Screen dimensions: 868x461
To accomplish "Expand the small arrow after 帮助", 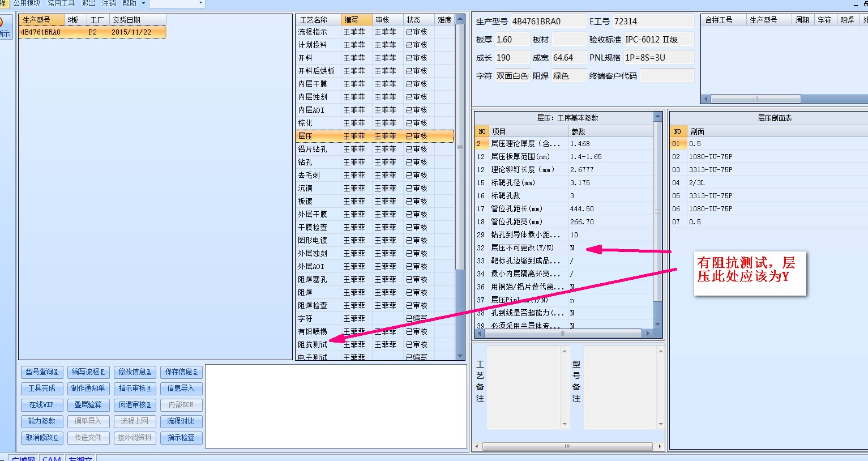I will click(x=143, y=3).
